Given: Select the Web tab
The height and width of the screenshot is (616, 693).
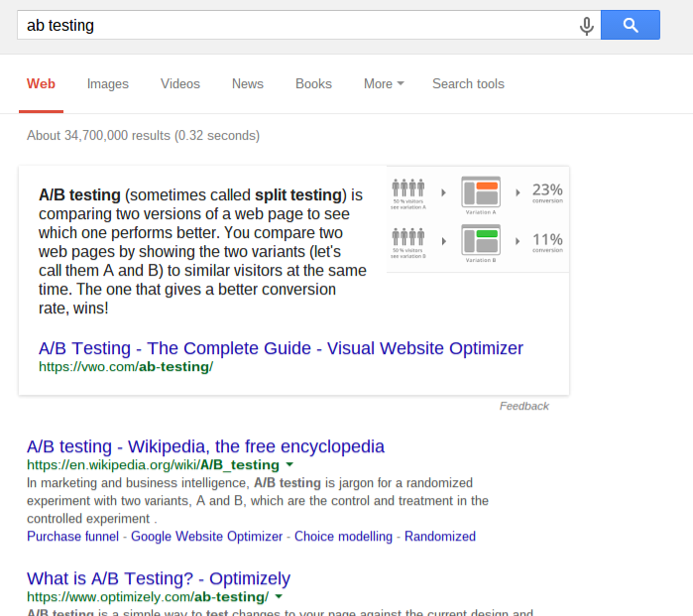Looking at the screenshot, I should (x=41, y=84).
